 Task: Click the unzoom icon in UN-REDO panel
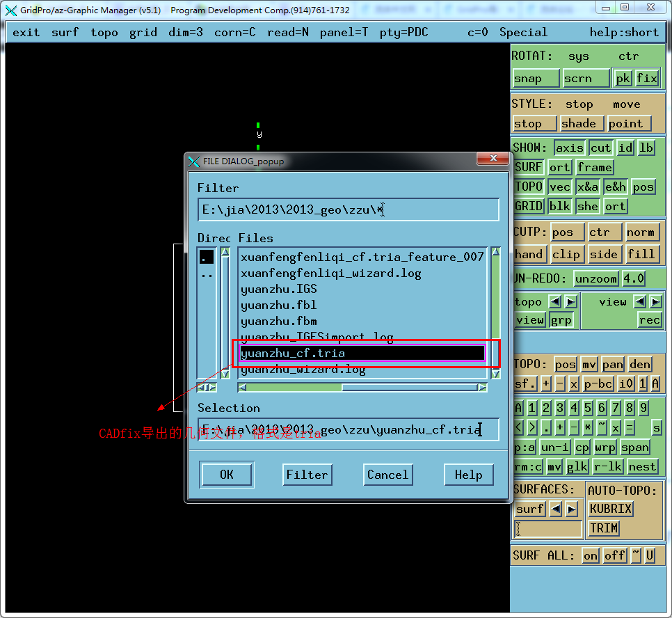595,278
